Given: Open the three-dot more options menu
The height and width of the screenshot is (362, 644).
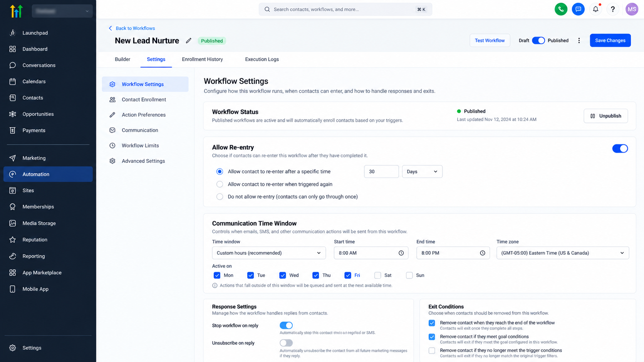Looking at the screenshot, I should click(579, 40).
